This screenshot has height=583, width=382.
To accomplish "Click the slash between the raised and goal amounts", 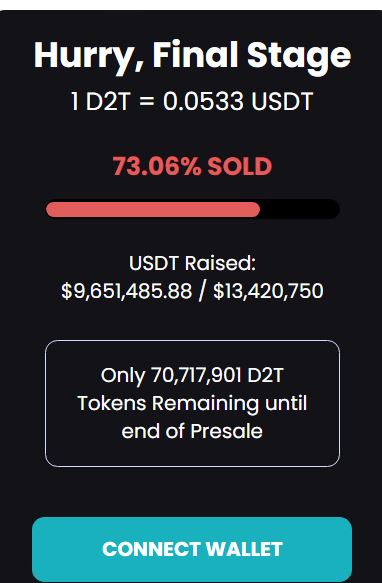I will [202, 291].
